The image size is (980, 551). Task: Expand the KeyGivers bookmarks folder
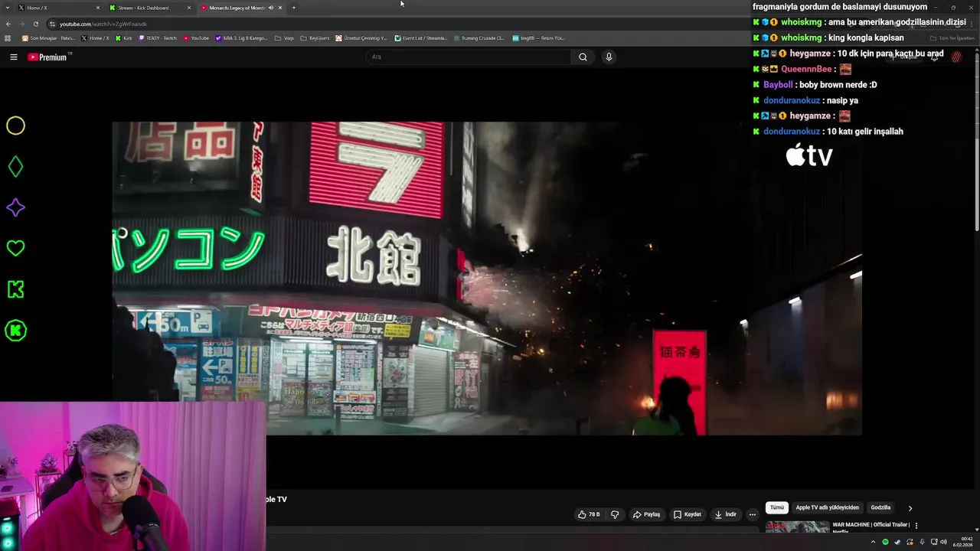[x=315, y=37]
